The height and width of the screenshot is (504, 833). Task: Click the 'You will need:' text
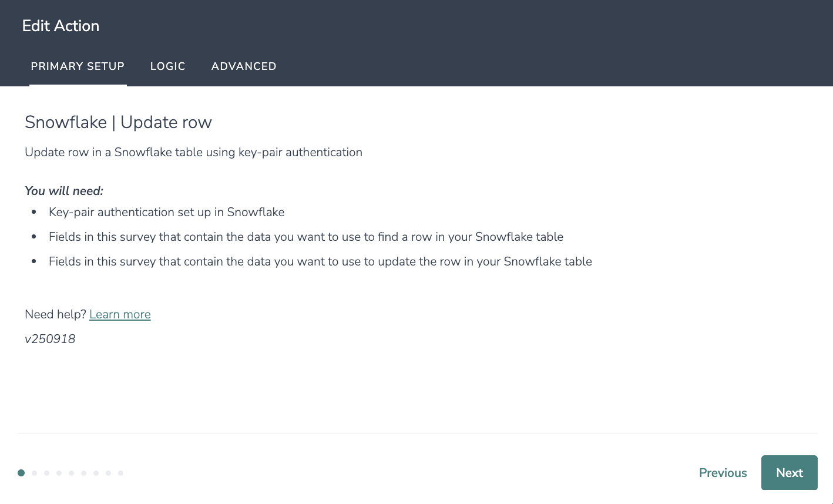(x=64, y=191)
